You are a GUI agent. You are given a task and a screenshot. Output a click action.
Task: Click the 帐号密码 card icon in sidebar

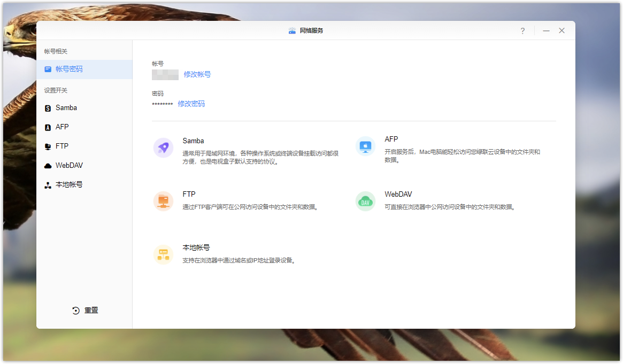[x=48, y=69]
